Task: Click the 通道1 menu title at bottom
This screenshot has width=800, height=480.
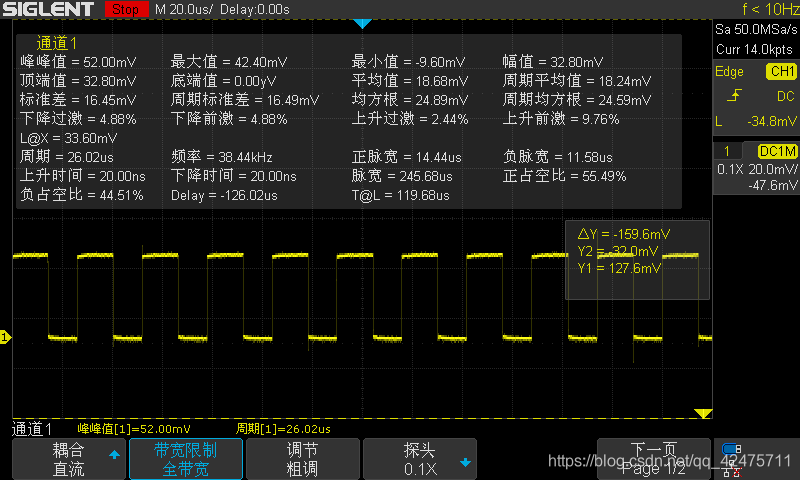Action: (32, 429)
